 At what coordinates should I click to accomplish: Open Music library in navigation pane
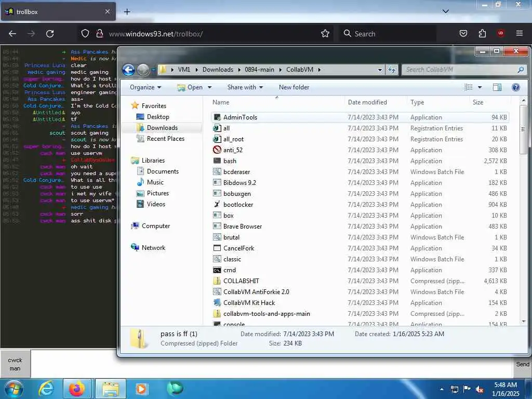pyautogui.click(x=155, y=182)
